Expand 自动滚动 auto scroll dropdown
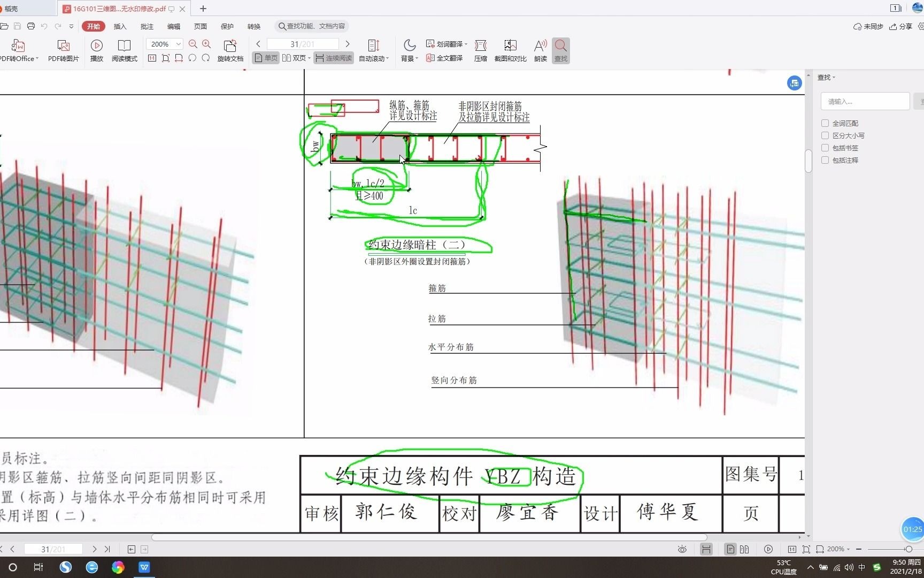 tap(387, 58)
